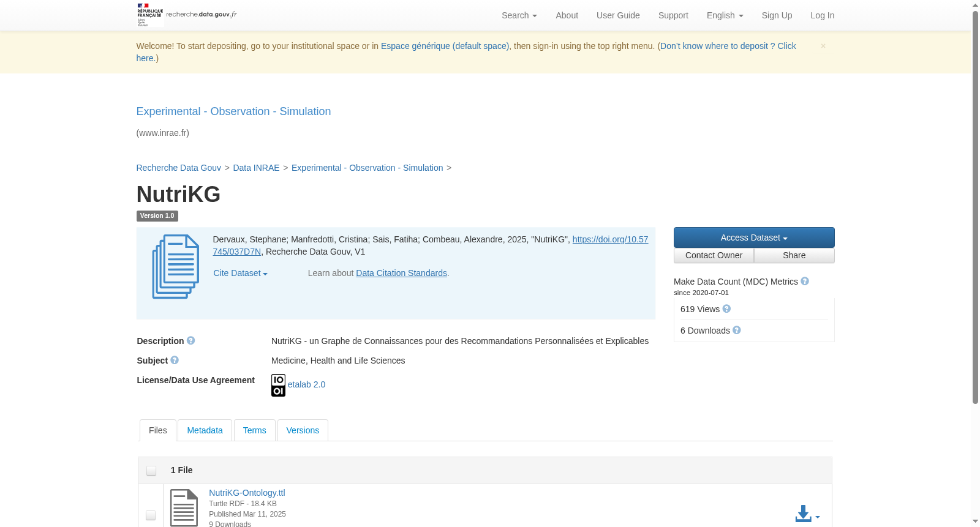The image size is (980, 527).
Task: Open the NutriKG-Ontology.ttl file link
Action: tap(247, 493)
